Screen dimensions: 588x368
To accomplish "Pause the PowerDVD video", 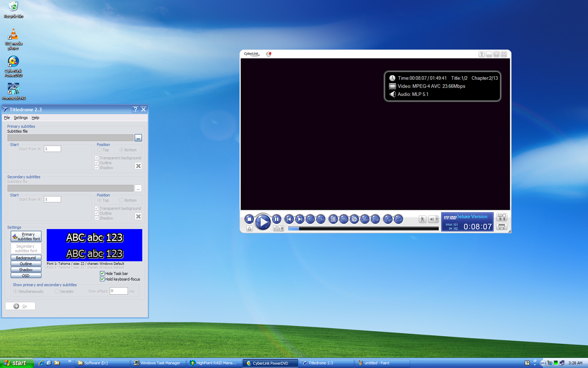I will tap(276, 219).
